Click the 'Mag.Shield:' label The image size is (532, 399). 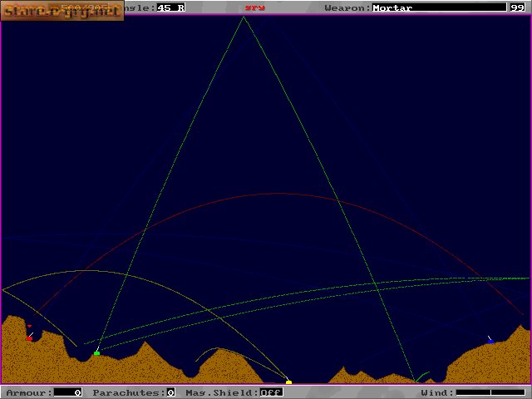tap(222, 392)
